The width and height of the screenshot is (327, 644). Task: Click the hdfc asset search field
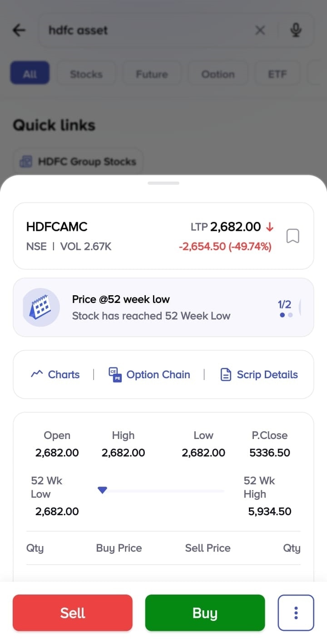click(145, 30)
